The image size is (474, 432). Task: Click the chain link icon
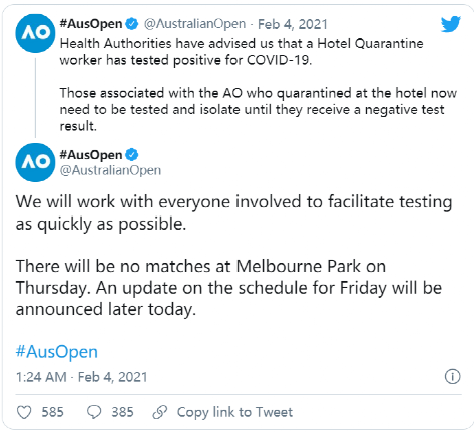[160, 412]
